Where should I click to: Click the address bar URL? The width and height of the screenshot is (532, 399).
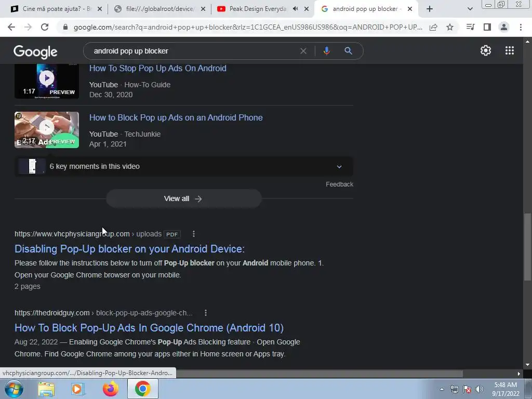click(248, 27)
